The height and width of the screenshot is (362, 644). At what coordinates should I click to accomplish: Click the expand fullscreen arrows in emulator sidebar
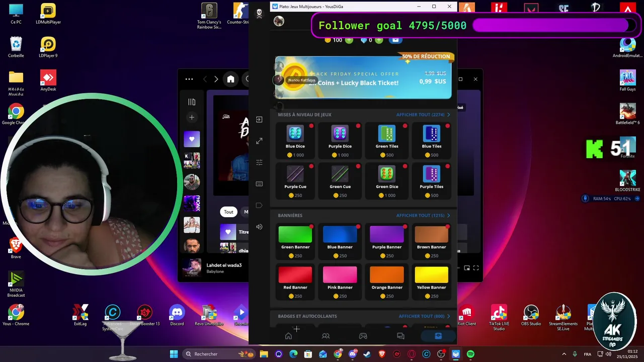click(x=259, y=141)
